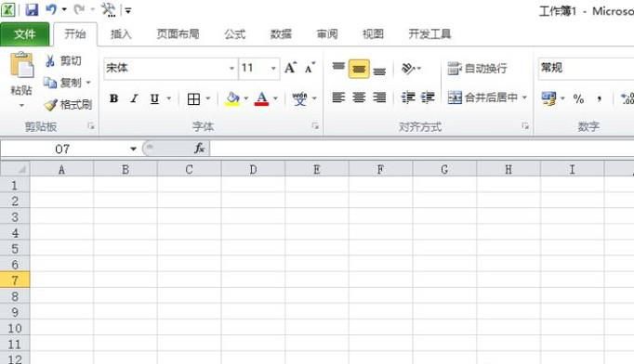
Task: Copy selection with the 复制 icon
Action: (x=50, y=83)
